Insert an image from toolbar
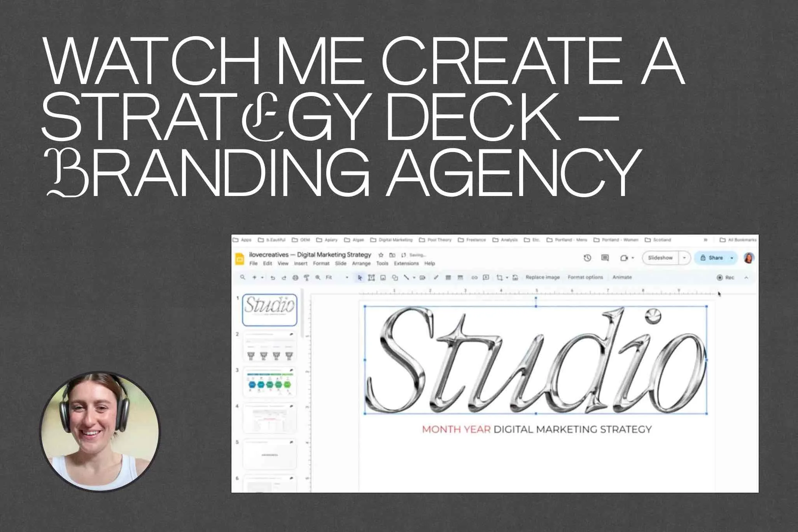The width and height of the screenshot is (798, 532). [383, 277]
